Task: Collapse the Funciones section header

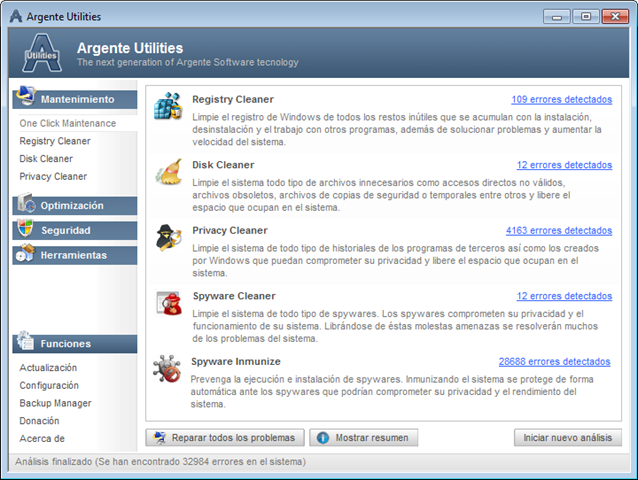Action: [x=75, y=344]
